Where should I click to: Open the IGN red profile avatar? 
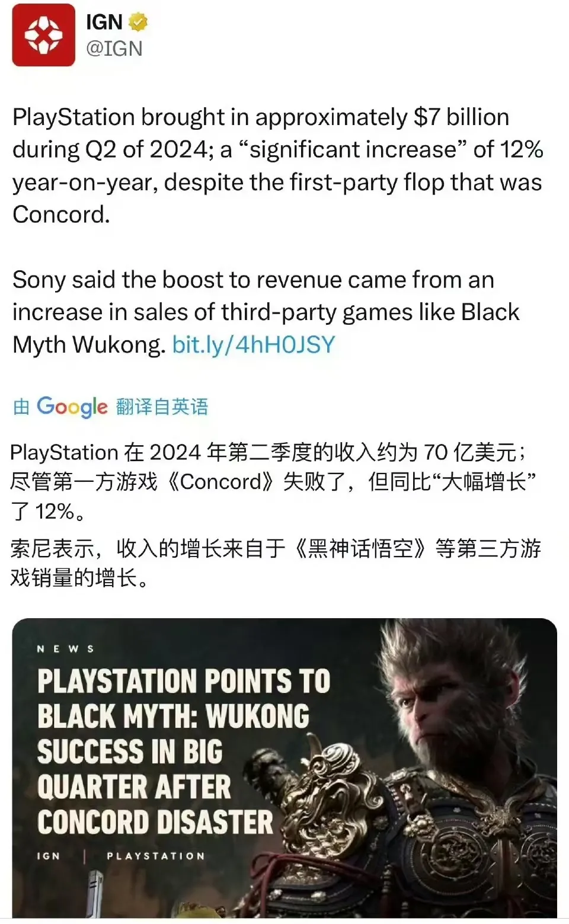[43, 35]
